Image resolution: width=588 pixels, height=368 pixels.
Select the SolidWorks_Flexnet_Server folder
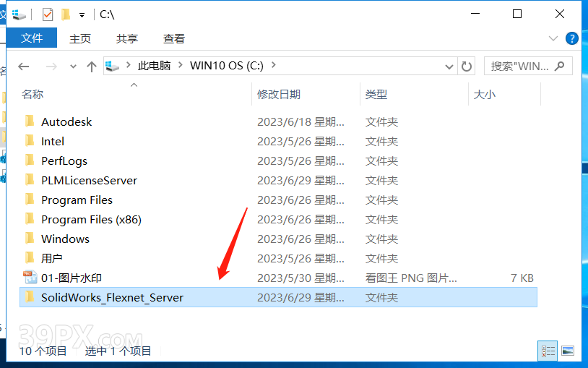[112, 297]
